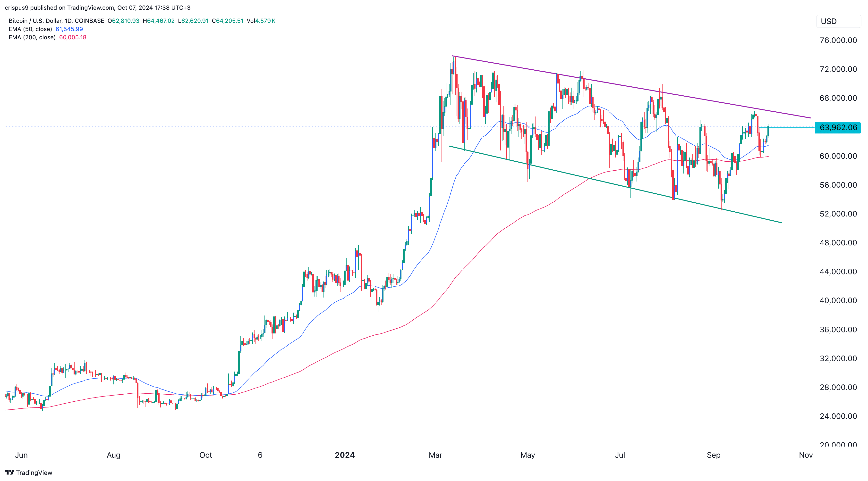The image size is (868, 481).
Task: Click the 24,000.00 price axis label
Action: (838, 416)
